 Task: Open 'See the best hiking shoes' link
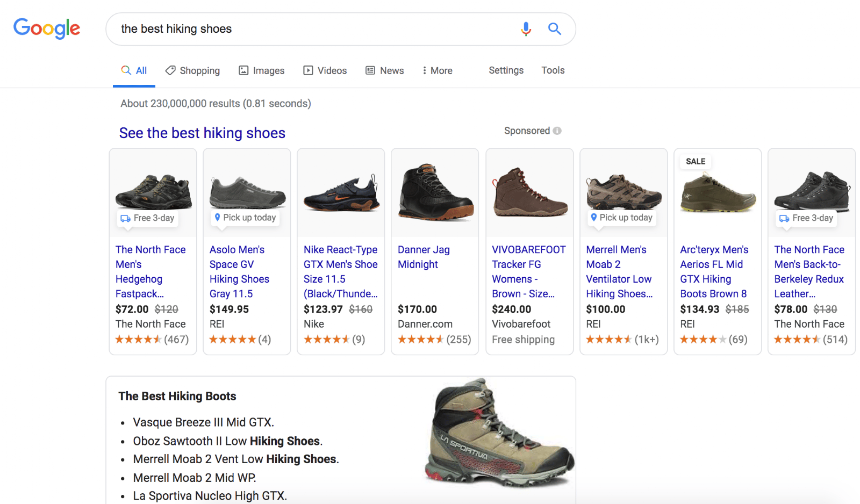tap(202, 133)
